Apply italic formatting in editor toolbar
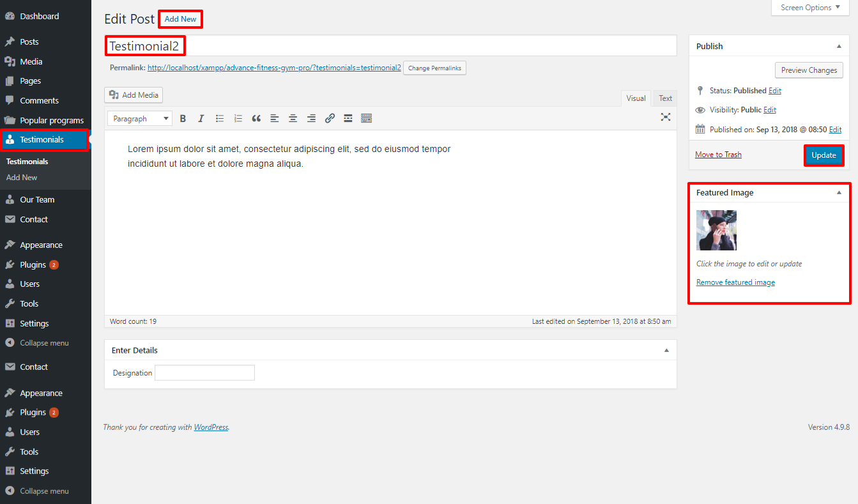The width and height of the screenshot is (858, 504). pyautogui.click(x=201, y=118)
